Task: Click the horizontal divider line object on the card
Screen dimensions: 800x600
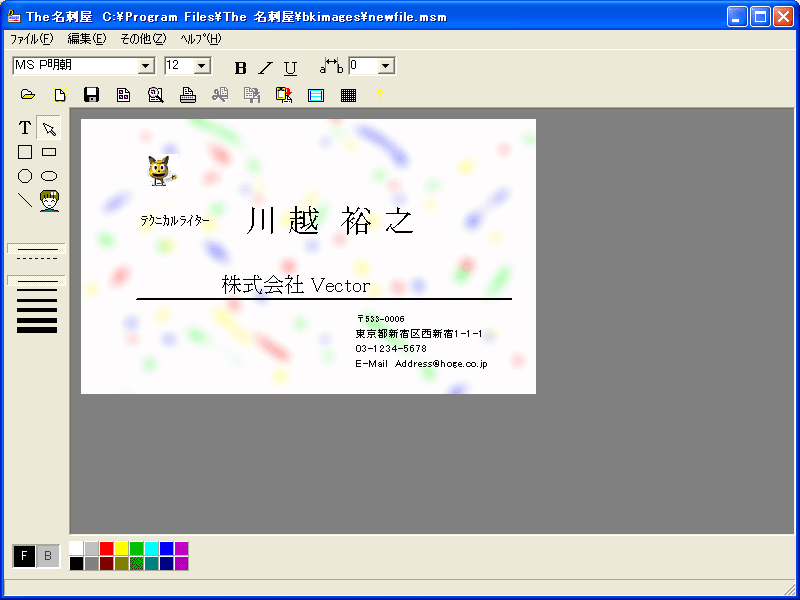Action: [324, 299]
